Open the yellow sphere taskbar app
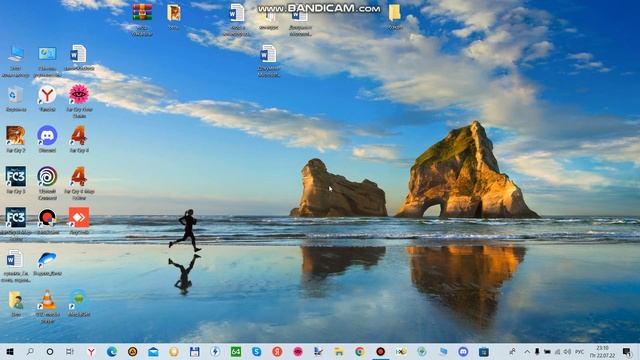This screenshot has width=640, height=360. click(x=174, y=351)
